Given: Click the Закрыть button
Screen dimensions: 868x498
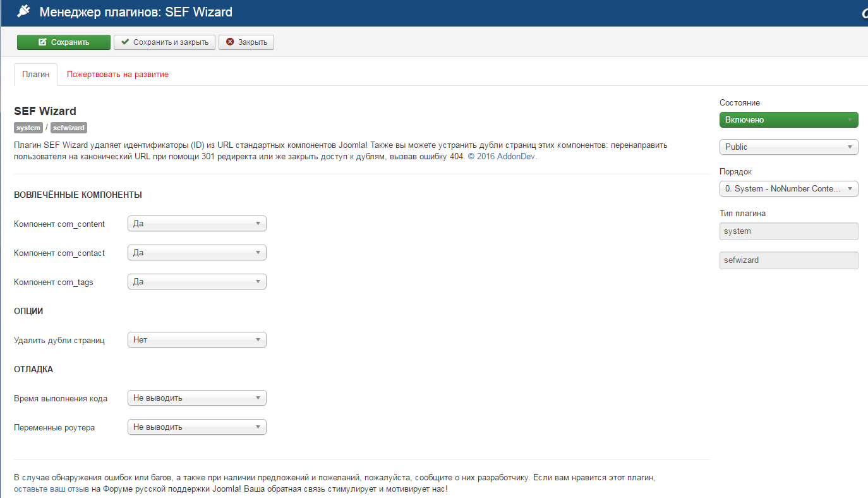Looking at the screenshot, I should tap(246, 42).
